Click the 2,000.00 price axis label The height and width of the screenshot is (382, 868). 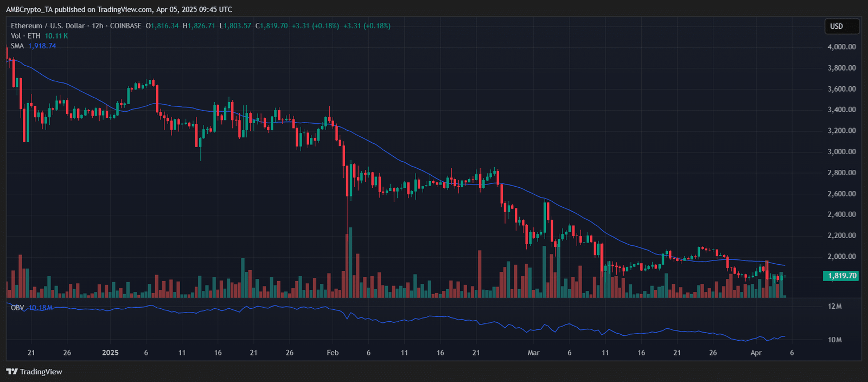pyautogui.click(x=841, y=257)
